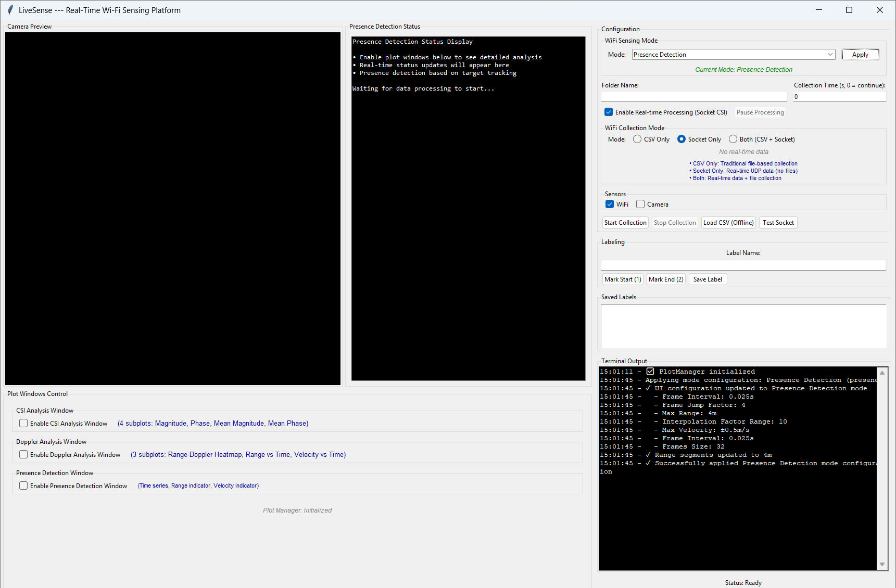Enable CSI Analysis Window checkbox
The width and height of the screenshot is (896, 588).
[x=23, y=424]
